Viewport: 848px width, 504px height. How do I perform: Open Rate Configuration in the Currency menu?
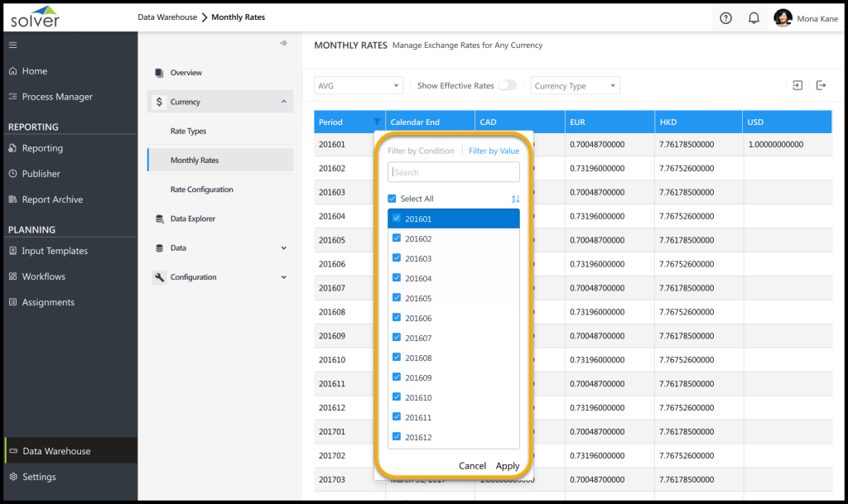point(201,190)
